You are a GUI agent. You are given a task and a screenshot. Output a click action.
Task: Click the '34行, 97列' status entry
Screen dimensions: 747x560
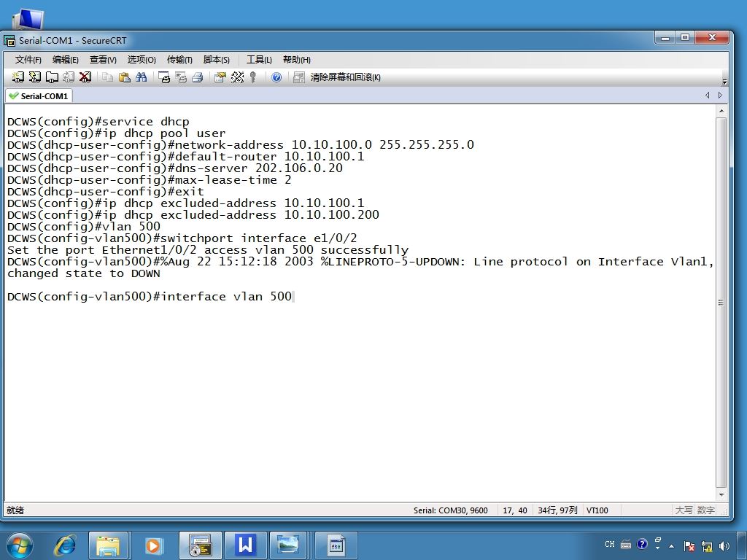[557, 510]
